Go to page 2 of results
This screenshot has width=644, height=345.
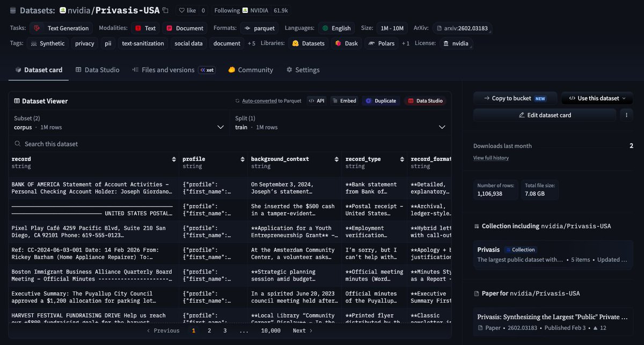pos(209,331)
